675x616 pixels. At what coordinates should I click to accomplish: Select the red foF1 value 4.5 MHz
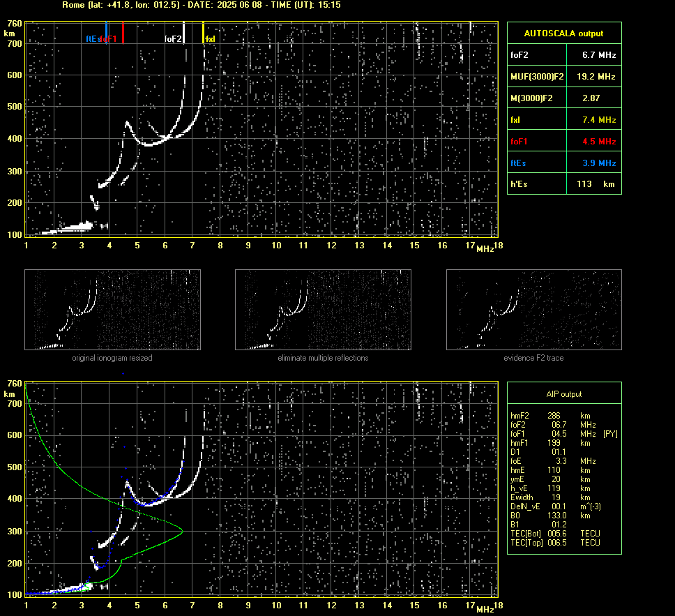click(599, 142)
